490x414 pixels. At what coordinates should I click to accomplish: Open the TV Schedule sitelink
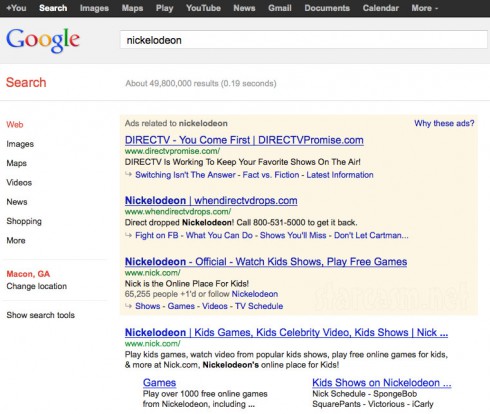(259, 306)
